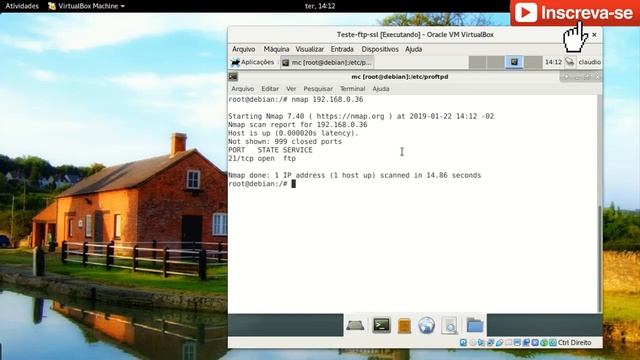Open the terminal's Editar menu

(x=270, y=89)
